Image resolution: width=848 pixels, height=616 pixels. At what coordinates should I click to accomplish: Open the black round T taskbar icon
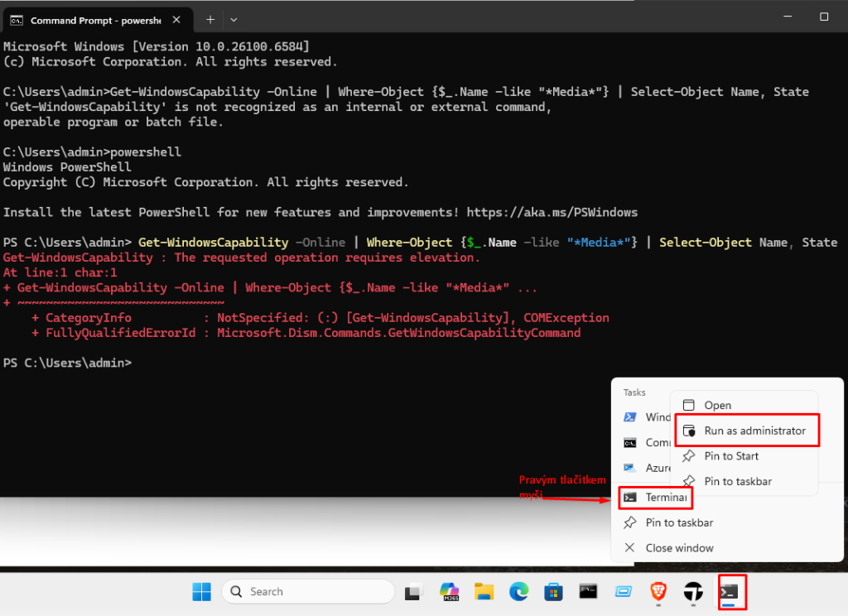coord(693,592)
